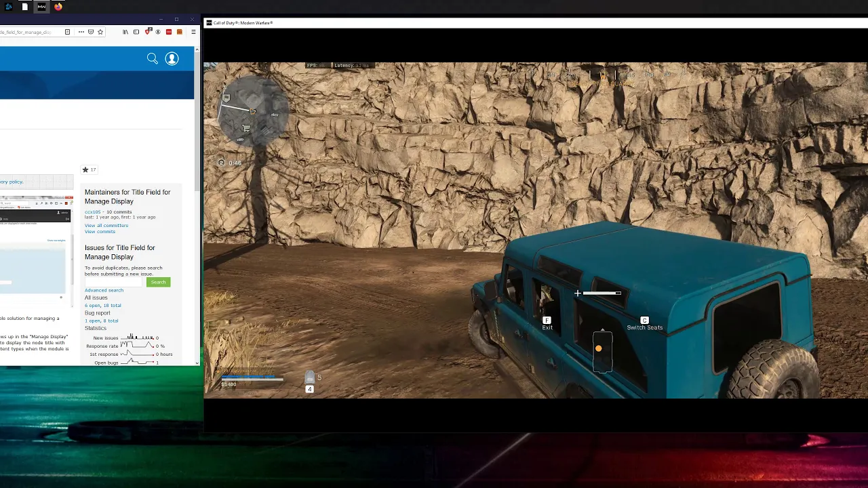Open red shield blocker extension
This screenshot has height=488, width=868.
148,32
